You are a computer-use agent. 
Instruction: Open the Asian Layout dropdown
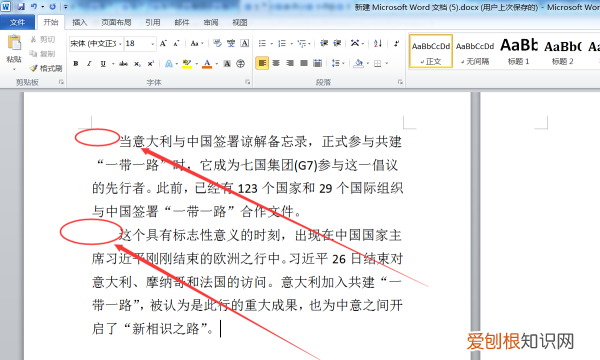(x=357, y=43)
